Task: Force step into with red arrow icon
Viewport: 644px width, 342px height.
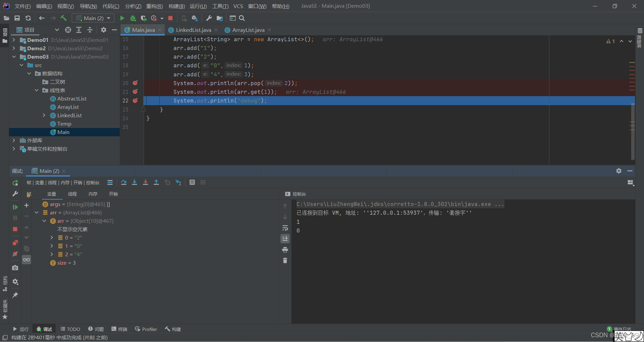Action: coord(146,182)
